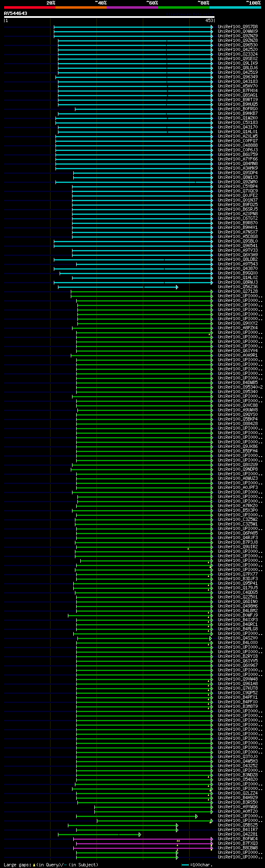The image size is (265, 868).
Task: Open hit UniRef100_Q96530
Action: coord(238,45)
